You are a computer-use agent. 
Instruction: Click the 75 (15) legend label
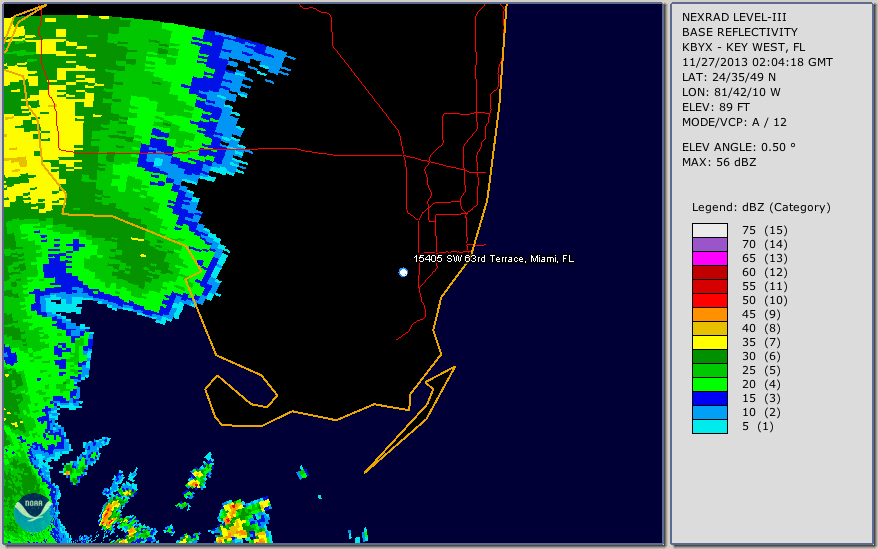[765, 230]
